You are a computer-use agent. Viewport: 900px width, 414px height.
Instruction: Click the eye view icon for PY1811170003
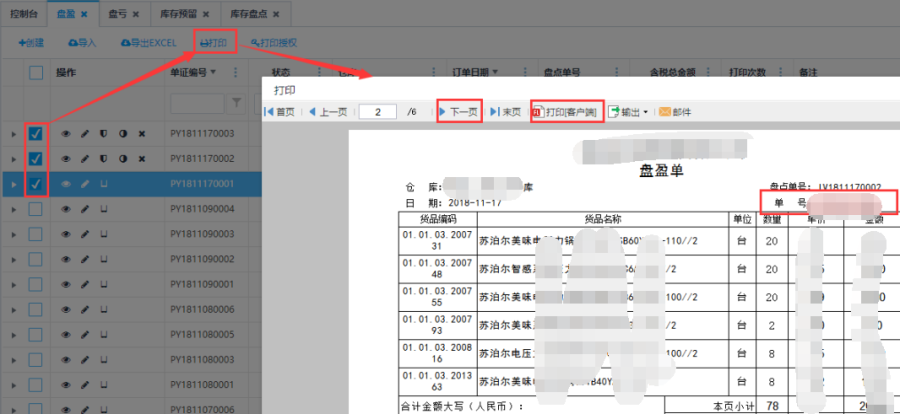66,133
